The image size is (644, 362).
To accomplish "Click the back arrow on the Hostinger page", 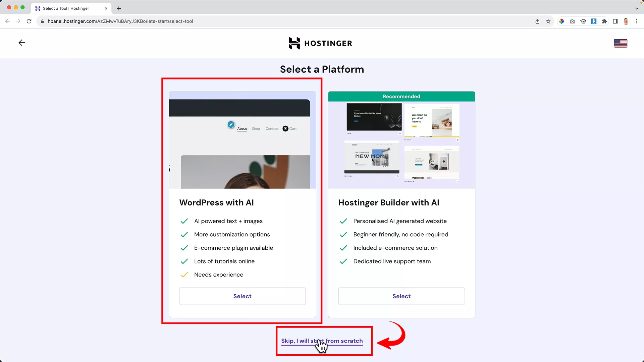I will pyautogui.click(x=21, y=43).
